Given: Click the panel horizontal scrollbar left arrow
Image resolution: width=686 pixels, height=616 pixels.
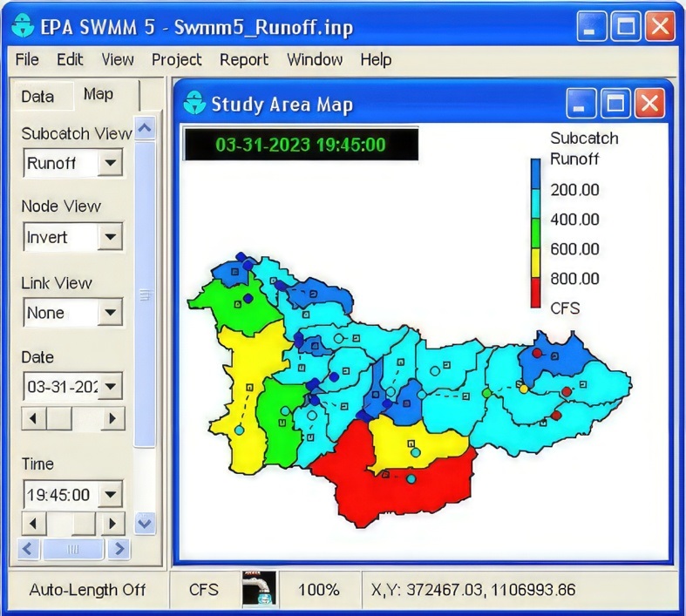Looking at the screenshot, I should [x=30, y=549].
